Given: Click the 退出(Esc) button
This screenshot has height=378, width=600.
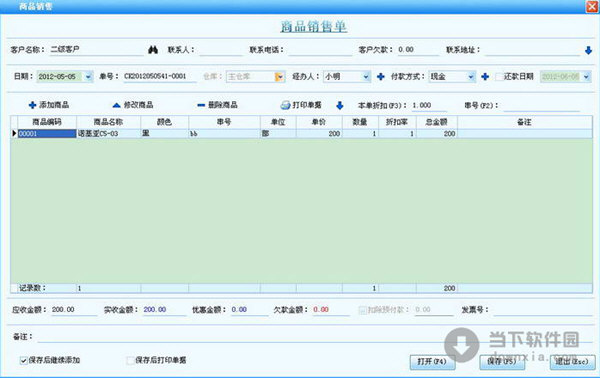Looking at the screenshot, I should pos(572,362).
